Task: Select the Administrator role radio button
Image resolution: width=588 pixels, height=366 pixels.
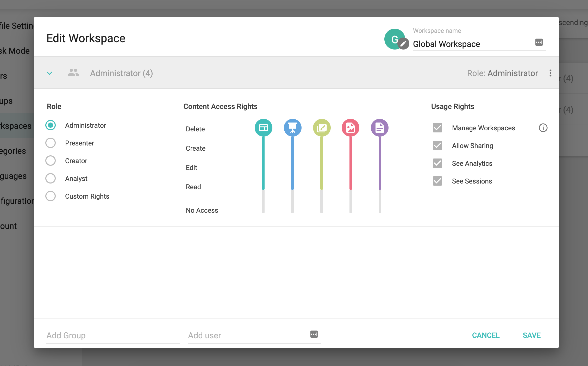Action: tap(51, 125)
